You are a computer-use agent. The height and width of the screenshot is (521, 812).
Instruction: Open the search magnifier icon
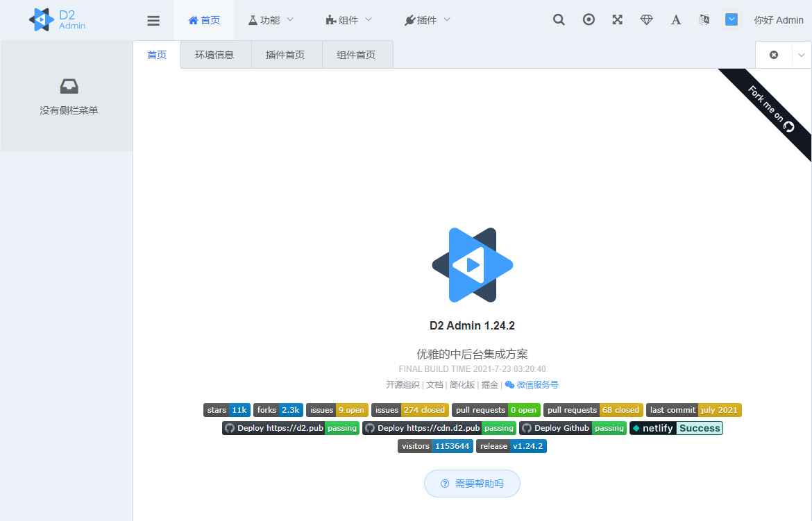click(559, 19)
